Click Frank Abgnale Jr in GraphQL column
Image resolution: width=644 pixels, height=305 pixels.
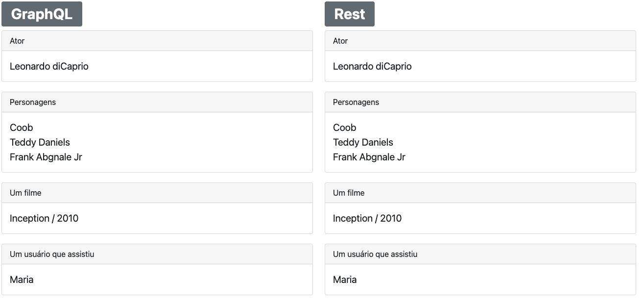pyautogui.click(x=46, y=157)
